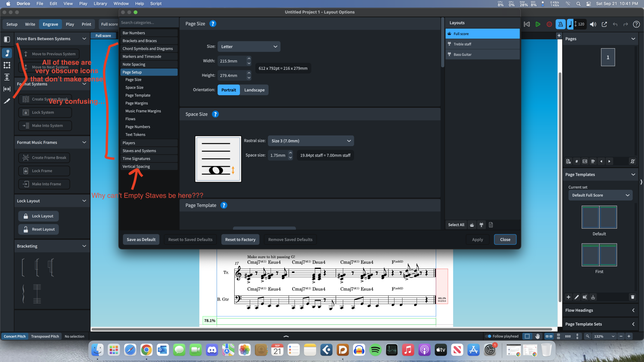Collapse the Page Templates panel section

pos(633,174)
